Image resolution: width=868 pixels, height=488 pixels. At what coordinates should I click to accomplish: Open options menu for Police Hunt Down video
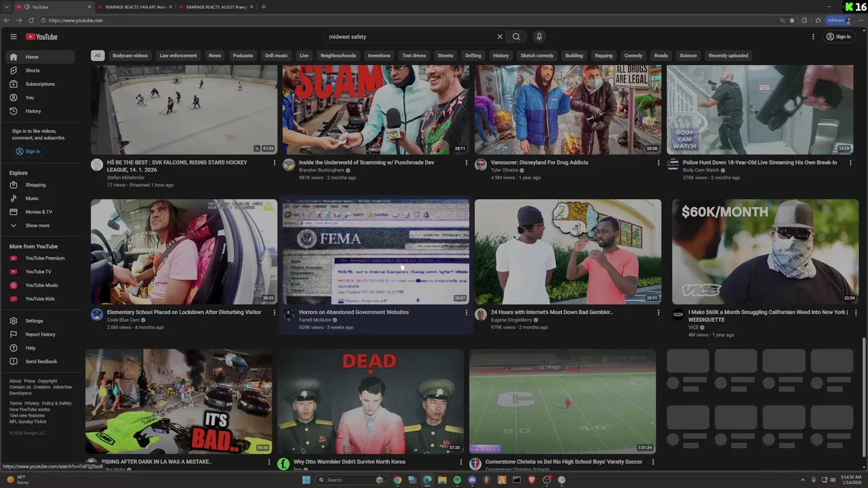click(x=850, y=163)
